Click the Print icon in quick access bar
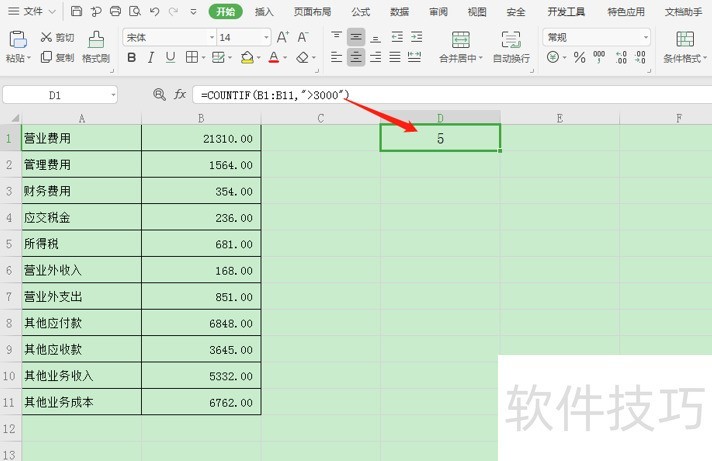 pyautogui.click(x=115, y=11)
